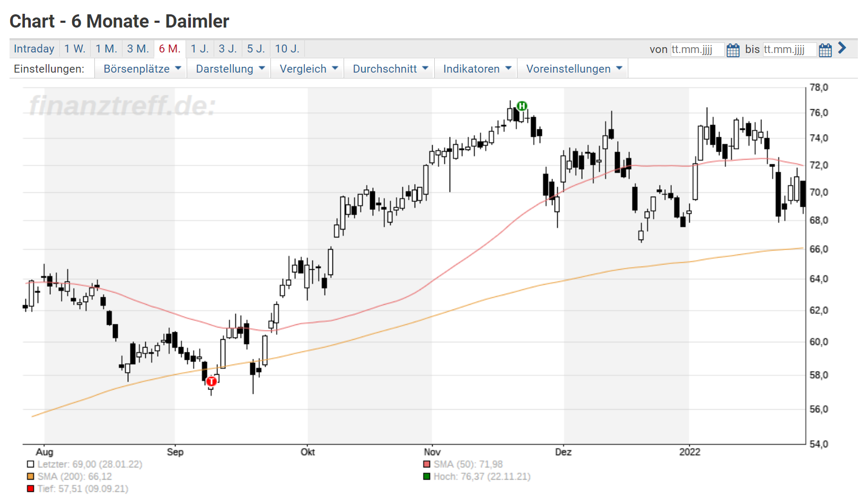Select the 1 J. time range tab
Viewport: 860px width, 504px height.
[200, 49]
